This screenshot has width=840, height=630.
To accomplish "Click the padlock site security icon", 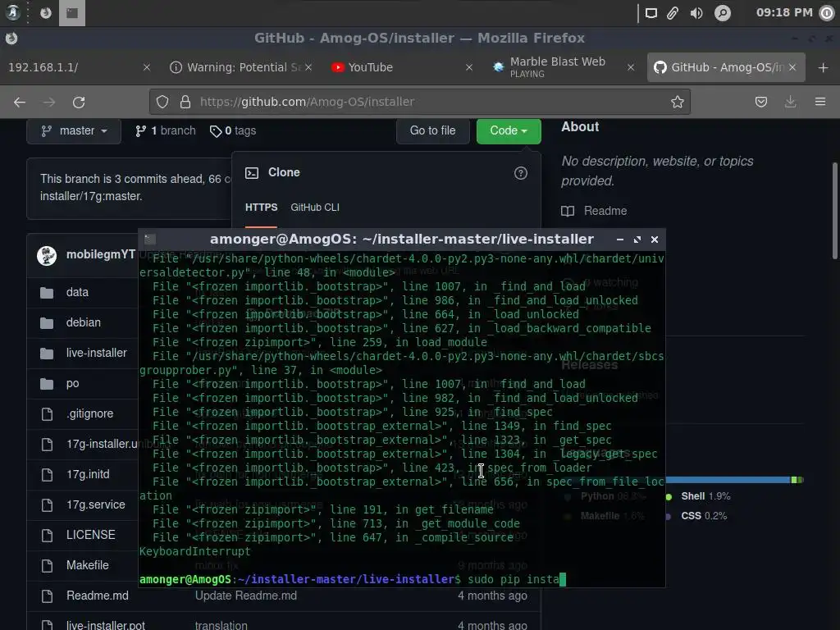I will click(185, 102).
